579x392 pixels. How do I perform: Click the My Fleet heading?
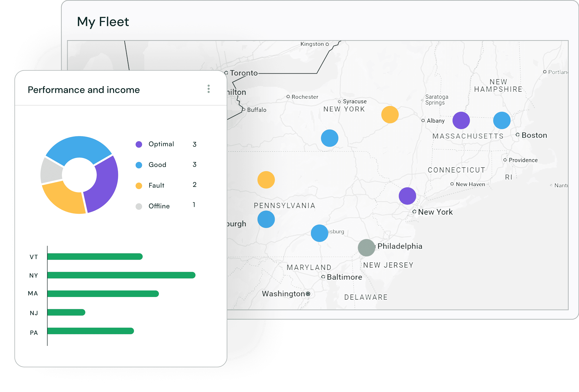tap(103, 22)
